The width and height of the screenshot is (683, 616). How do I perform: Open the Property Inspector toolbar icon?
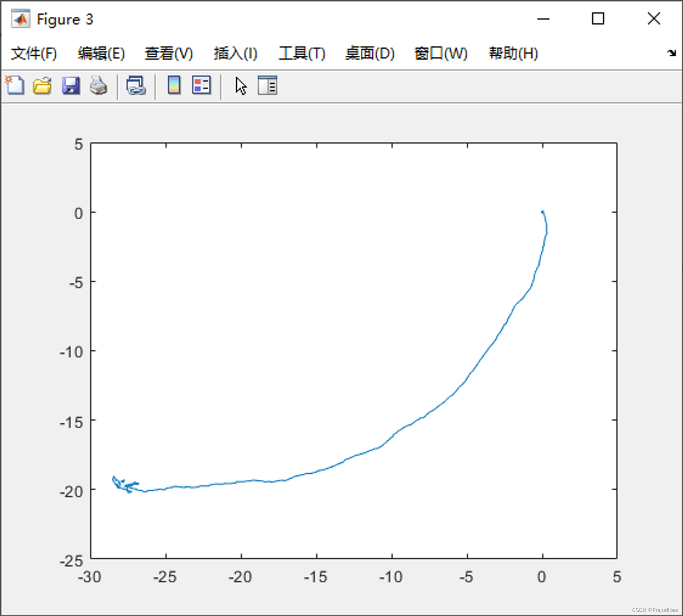coord(267,85)
